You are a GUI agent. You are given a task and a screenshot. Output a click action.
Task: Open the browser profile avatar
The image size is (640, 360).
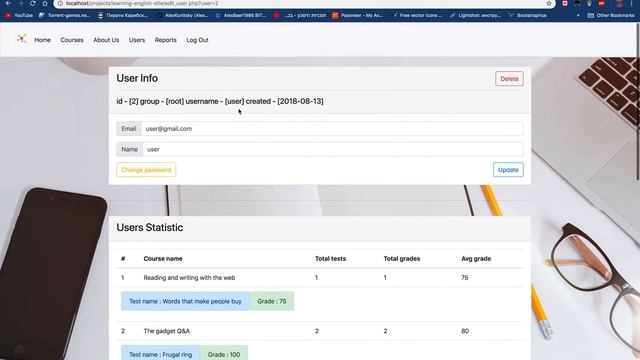click(x=620, y=3)
